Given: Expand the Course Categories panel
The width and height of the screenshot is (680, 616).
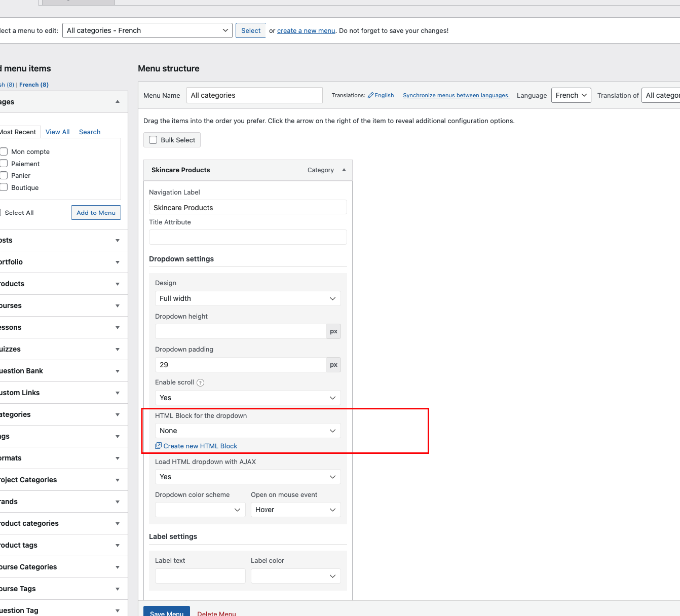Looking at the screenshot, I should 118,567.
